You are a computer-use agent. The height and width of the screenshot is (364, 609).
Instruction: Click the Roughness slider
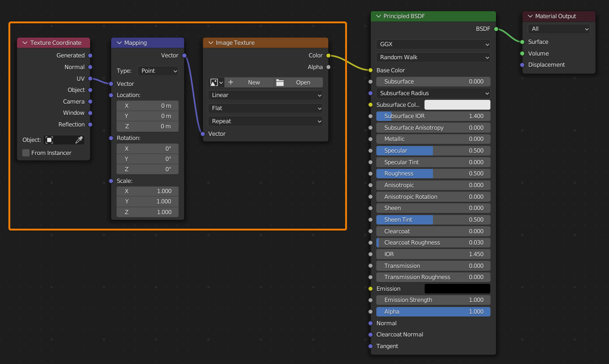click(433, 174)
